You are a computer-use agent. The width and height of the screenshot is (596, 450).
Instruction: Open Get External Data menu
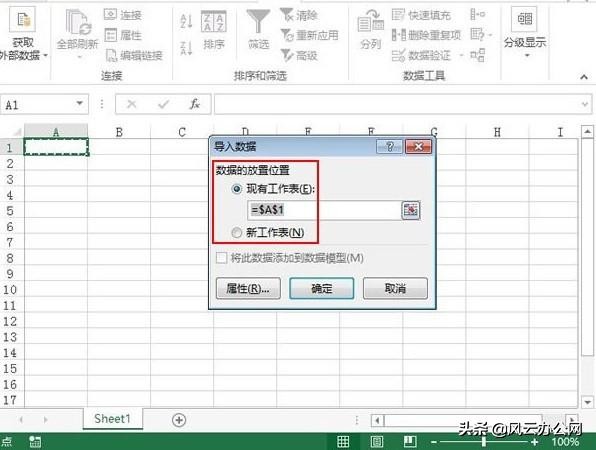22,34
